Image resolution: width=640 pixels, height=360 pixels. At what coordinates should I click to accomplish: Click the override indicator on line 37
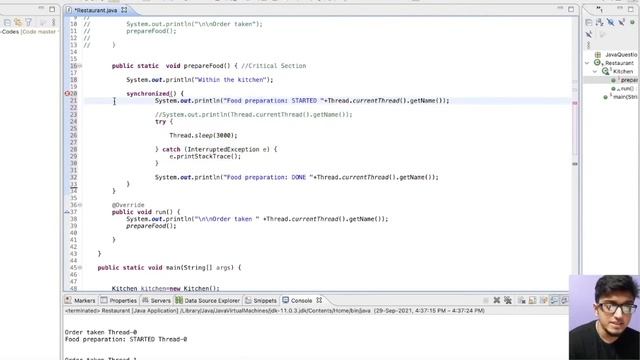click(67, 212)
